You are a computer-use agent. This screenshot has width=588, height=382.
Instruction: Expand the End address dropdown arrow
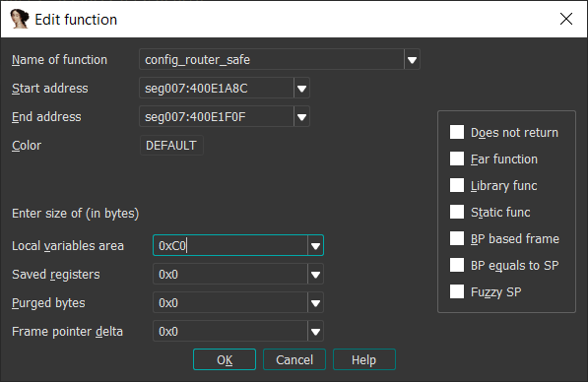[x=301, y=116]
